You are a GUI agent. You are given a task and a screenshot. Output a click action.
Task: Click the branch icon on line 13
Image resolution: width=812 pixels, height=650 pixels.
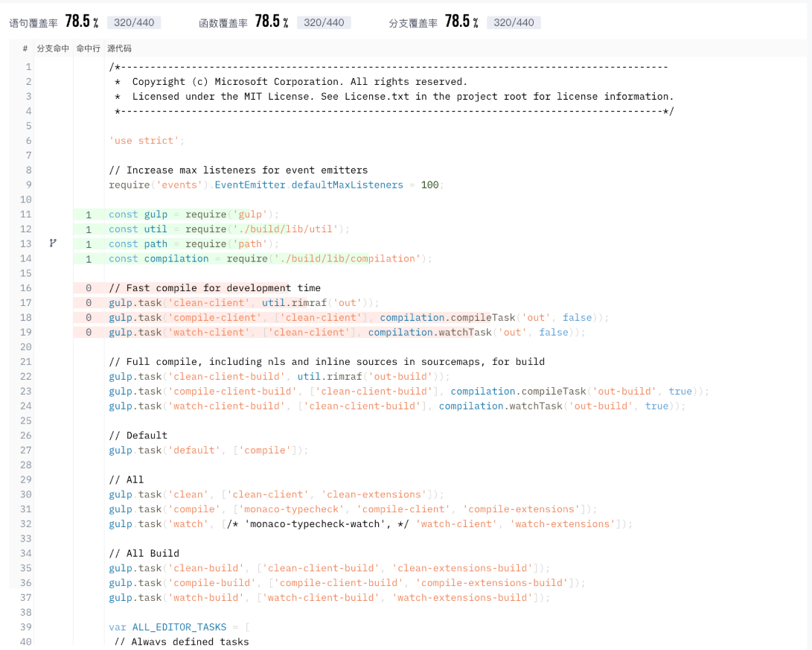(53, 243)
